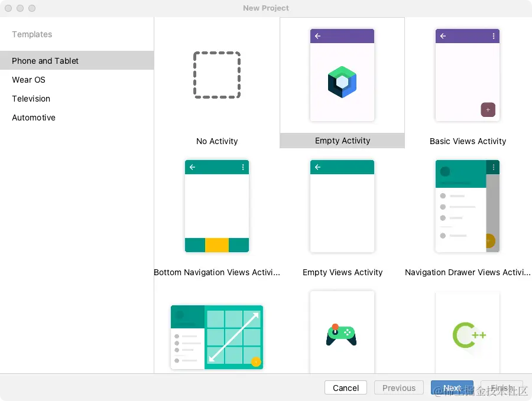532x401 pixels.
Task: Click the No Activity label
Action: [217, 141]
